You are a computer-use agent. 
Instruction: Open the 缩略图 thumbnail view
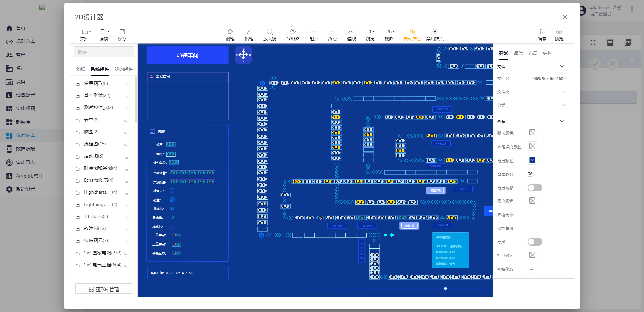292,32
